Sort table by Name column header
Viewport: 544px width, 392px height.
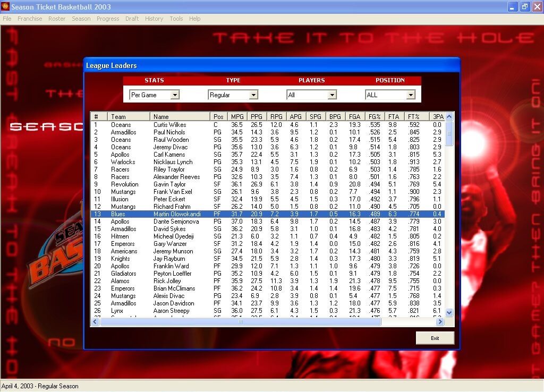click(x=180, y=116)
